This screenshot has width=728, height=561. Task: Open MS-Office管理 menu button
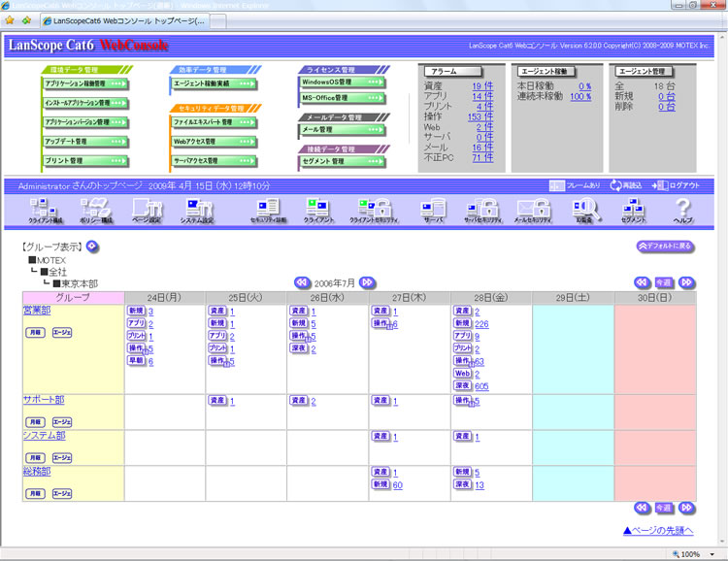pos(343,98)
